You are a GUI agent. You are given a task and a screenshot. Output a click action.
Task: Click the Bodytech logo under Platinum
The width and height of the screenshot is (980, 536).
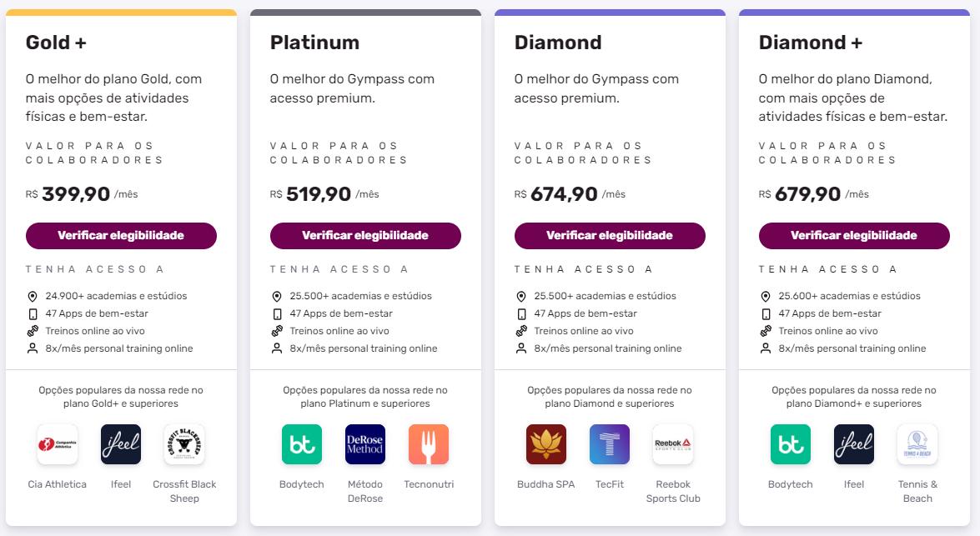tap(302, 444)
